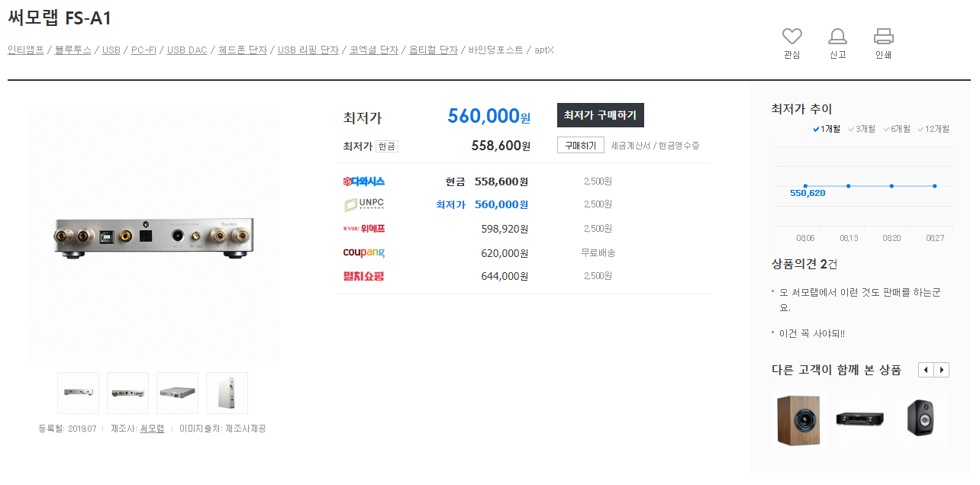Click the 무료배송 shipping text
Viewport: 980px width, 485px height.
[x=598, y=252]
